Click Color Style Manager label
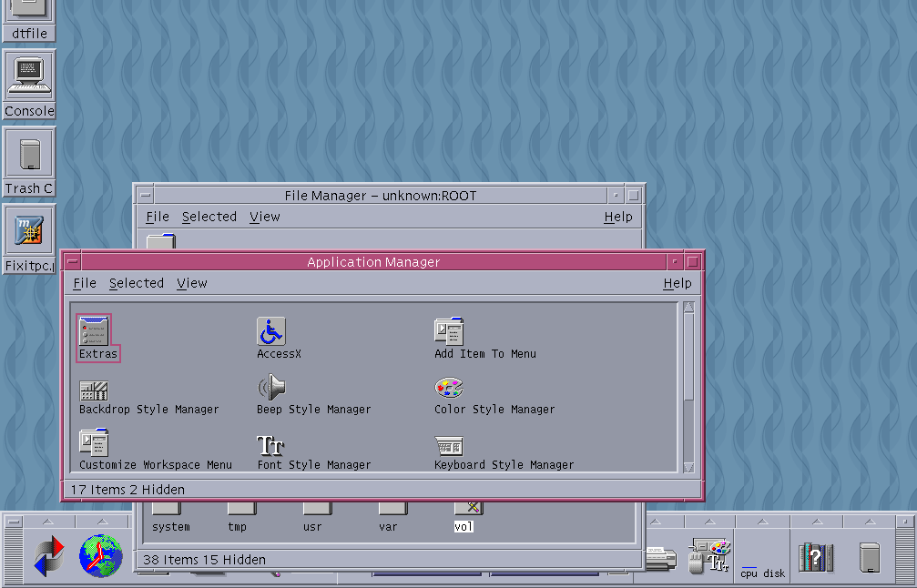This screenshot has width=917, height=588. [x=494, y=410]
